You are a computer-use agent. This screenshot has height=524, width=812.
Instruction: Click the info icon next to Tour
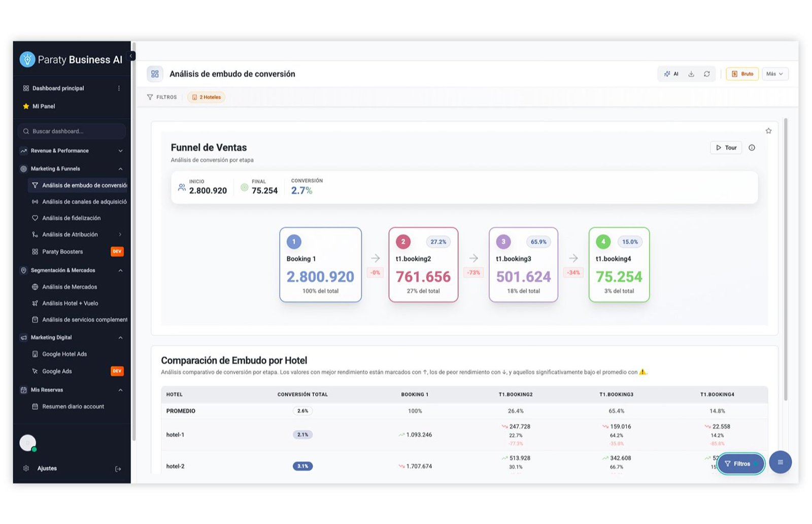tap(752, 148)
